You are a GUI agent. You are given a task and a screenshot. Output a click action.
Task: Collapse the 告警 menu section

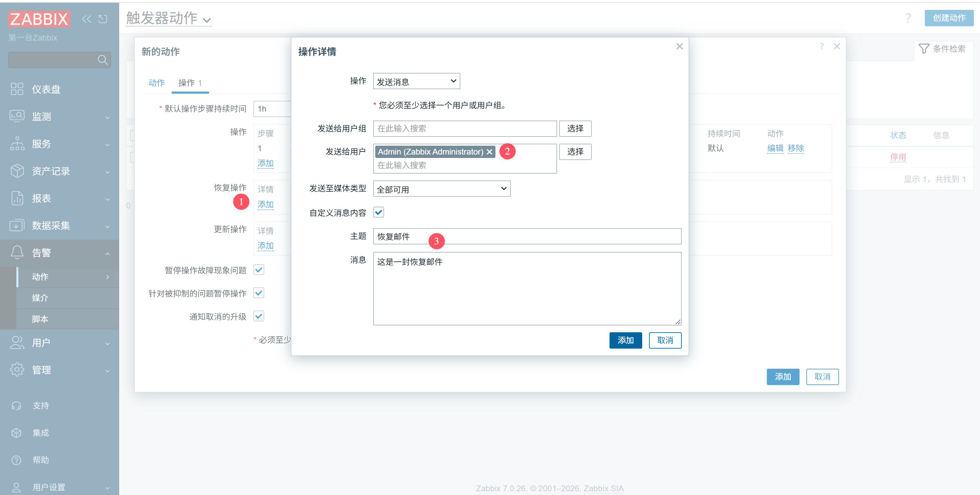[x=108, y=253]
